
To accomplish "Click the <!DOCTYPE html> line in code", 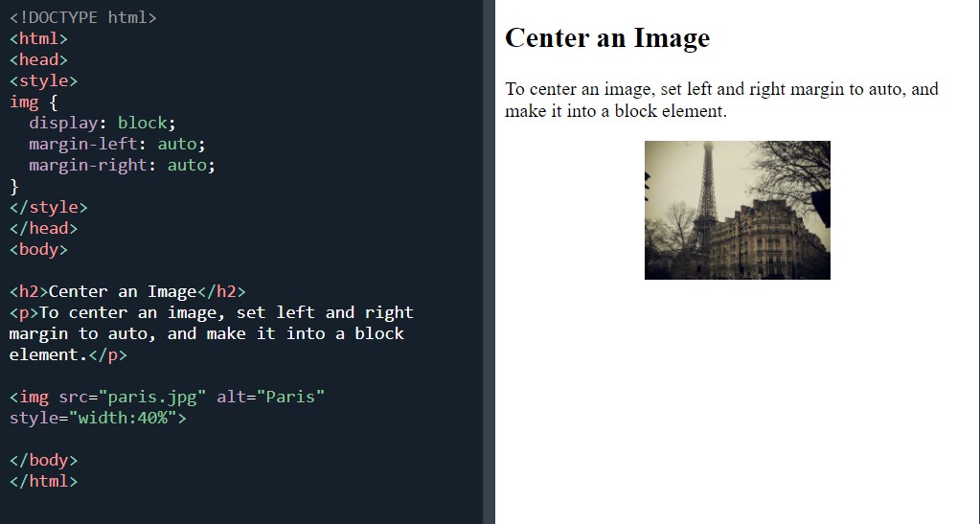I will [83, 17].
